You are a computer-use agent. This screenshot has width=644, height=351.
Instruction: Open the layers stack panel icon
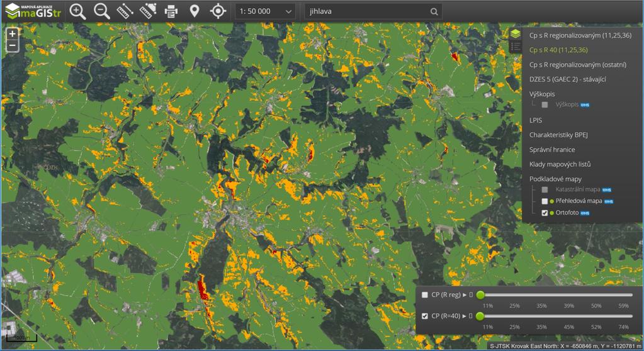click(x=516, y=34)
